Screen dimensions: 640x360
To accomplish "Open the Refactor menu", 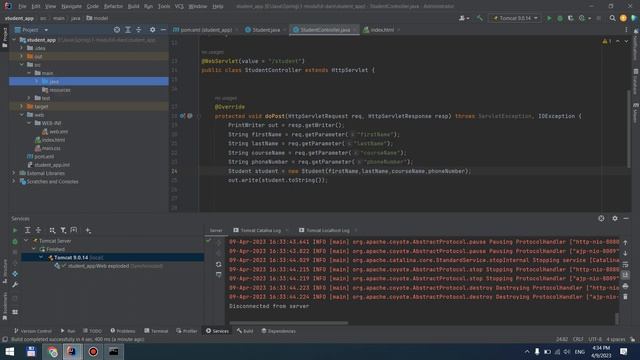I will (x=113, y=7).
